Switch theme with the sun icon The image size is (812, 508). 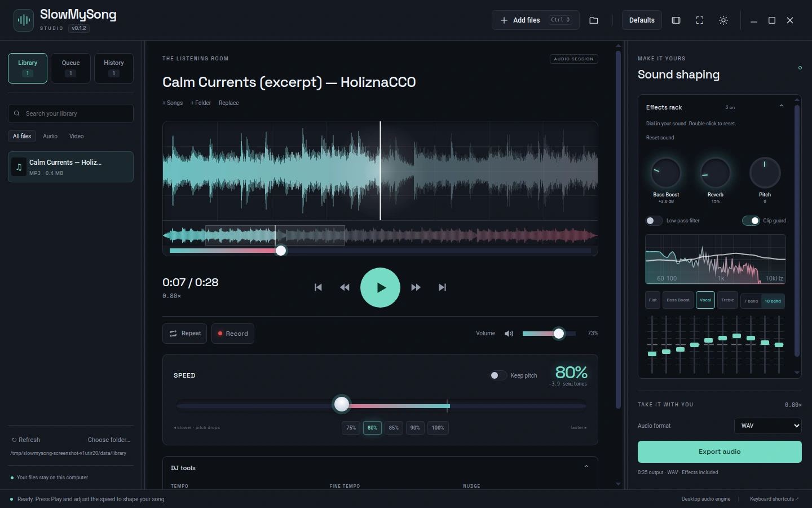[x=723, y=20]
